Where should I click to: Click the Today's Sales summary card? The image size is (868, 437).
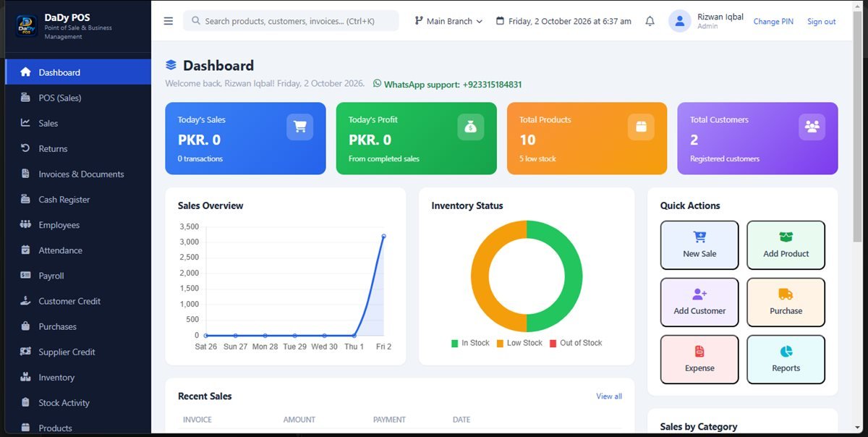point(245,138)
